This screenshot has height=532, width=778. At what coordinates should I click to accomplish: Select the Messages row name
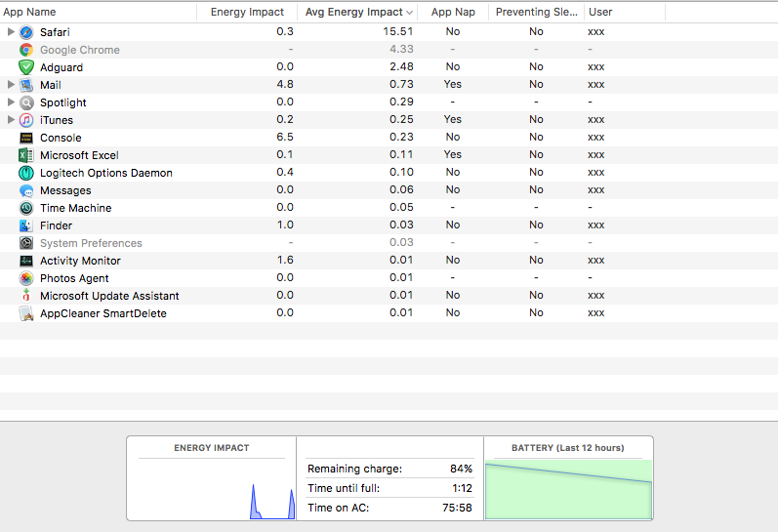pos(65,190)
